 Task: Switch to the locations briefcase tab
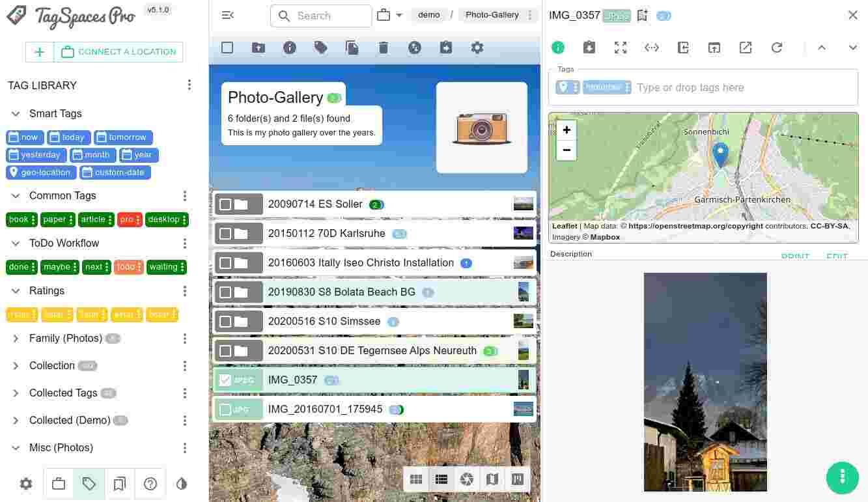click(x=59, y=484)
